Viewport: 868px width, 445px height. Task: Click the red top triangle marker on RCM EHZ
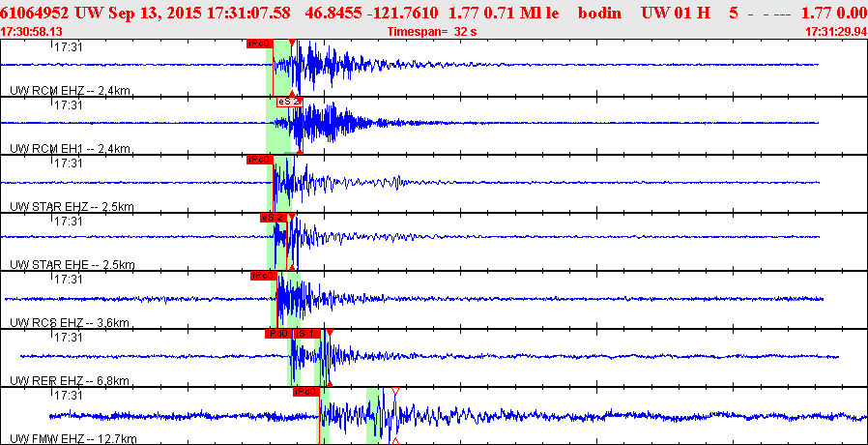[292, 43]
